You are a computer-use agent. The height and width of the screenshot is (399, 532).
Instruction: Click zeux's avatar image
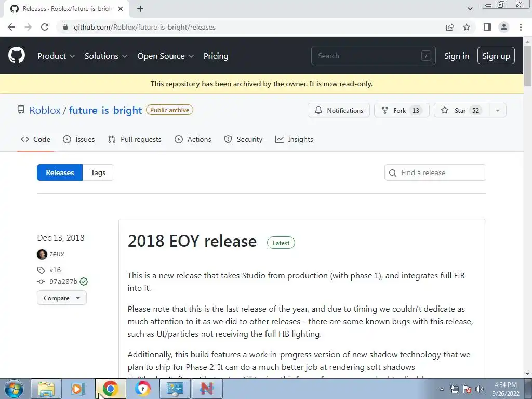(x=42, y=254)
